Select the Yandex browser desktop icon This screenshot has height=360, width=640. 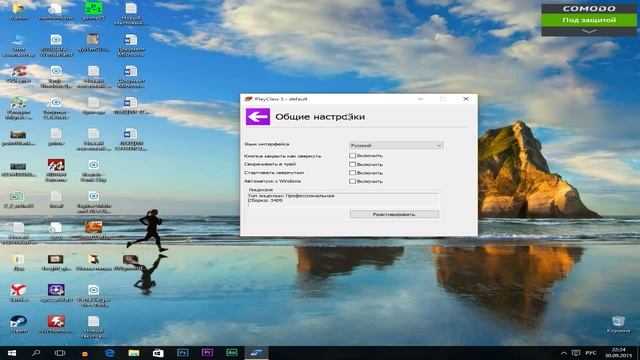click(18, 293)
